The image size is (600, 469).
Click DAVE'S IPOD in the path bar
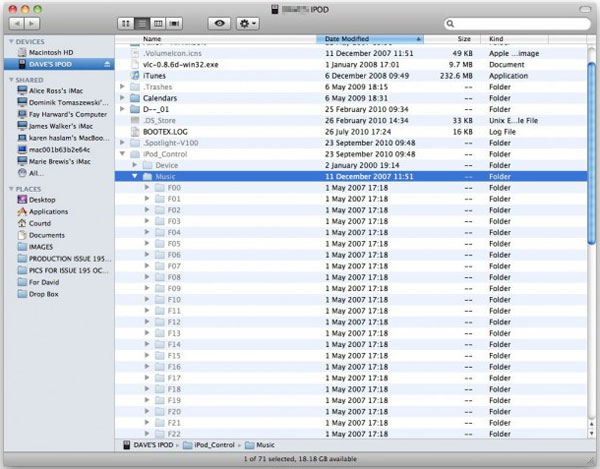[148, 445]
